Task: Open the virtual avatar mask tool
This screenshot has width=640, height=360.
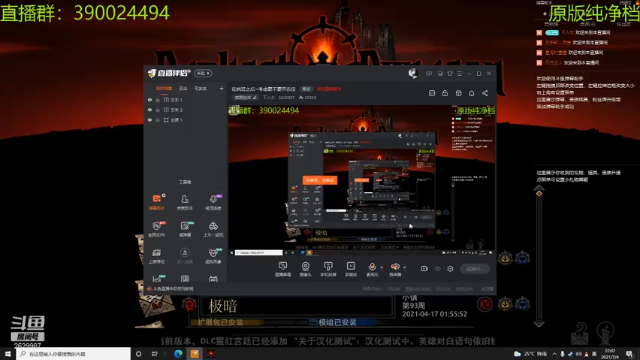Action: [213, 256]
